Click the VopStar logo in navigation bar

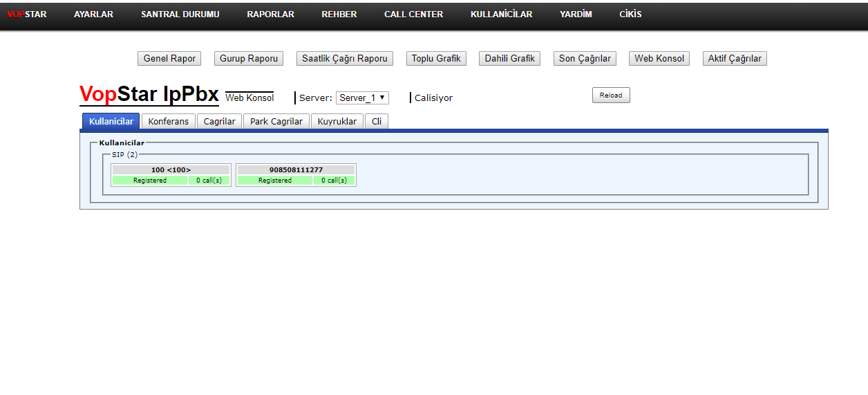(x=27, y=14)
